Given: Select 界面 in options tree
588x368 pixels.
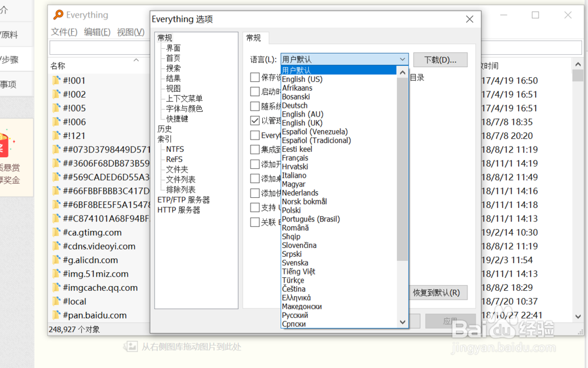Looking at the screenshot, I should pos(173,48).
